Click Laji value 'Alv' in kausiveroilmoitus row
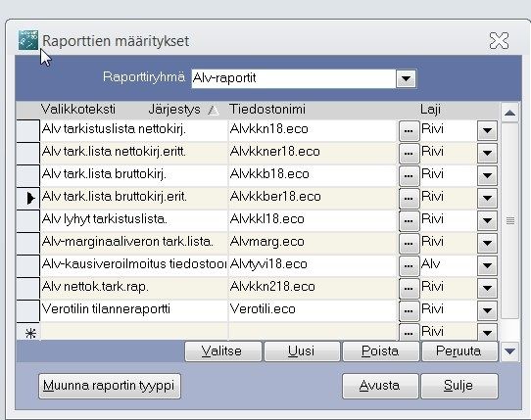 point(449,265)
